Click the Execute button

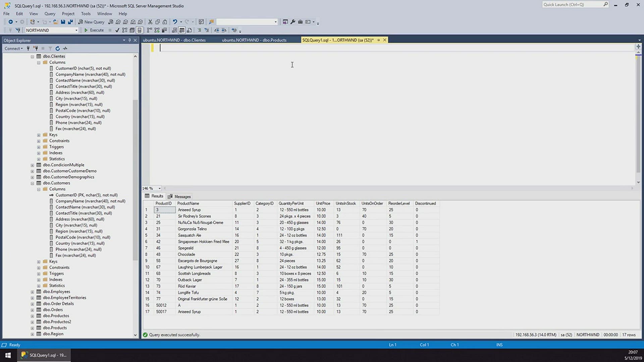(x=94, y=30)
